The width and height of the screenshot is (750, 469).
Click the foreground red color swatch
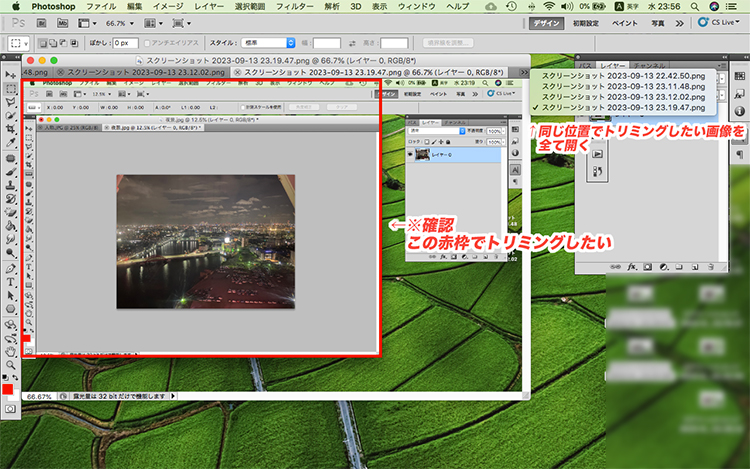click(x=7, y=389)
